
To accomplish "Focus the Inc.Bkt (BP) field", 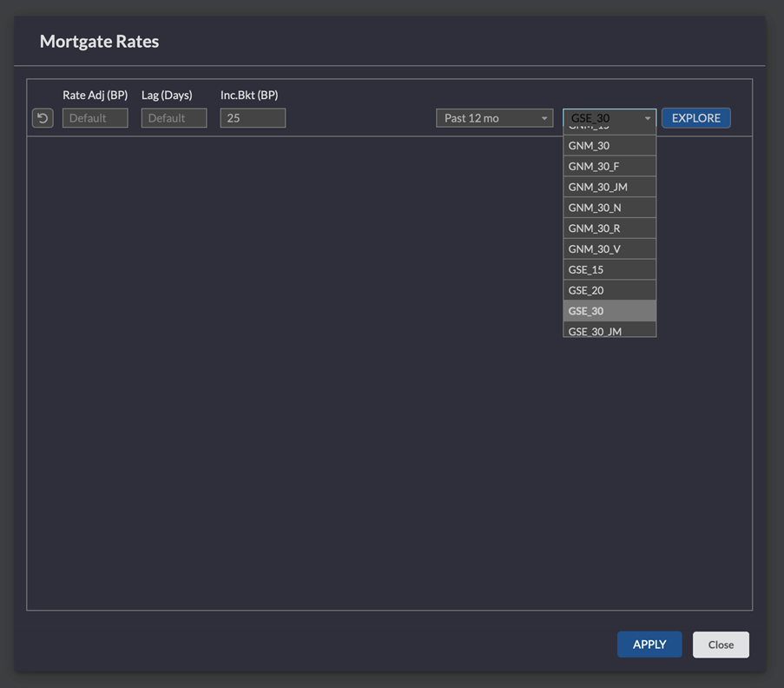I will point(253,118).
